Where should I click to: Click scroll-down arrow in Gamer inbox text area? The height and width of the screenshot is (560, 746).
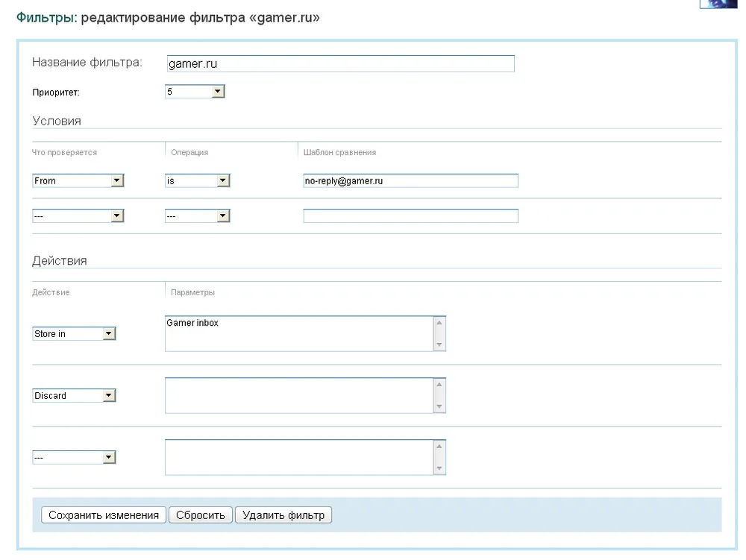pos(439,345)
